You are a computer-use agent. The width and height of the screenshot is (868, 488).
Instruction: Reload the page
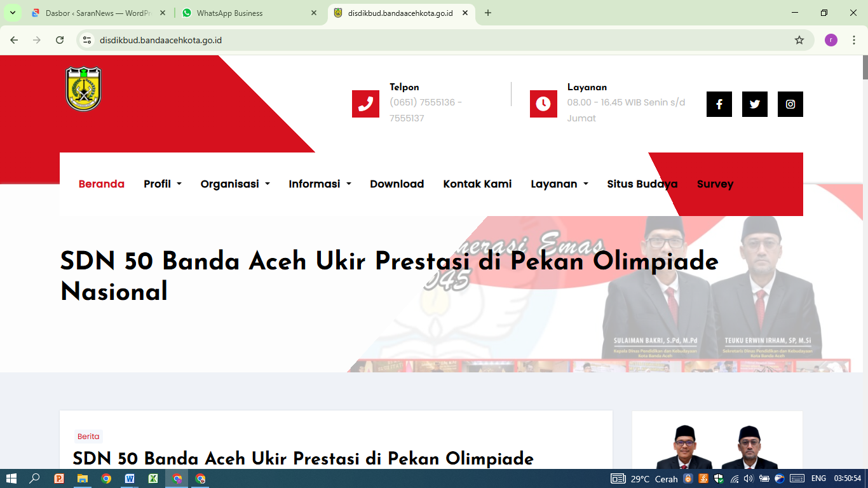[x=60, y=40]
